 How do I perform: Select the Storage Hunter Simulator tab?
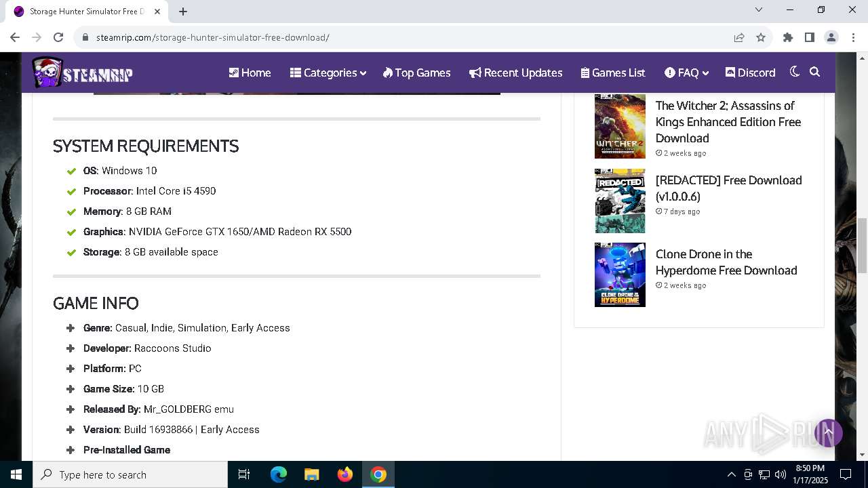pyautogui.click(x=87, y=12)
